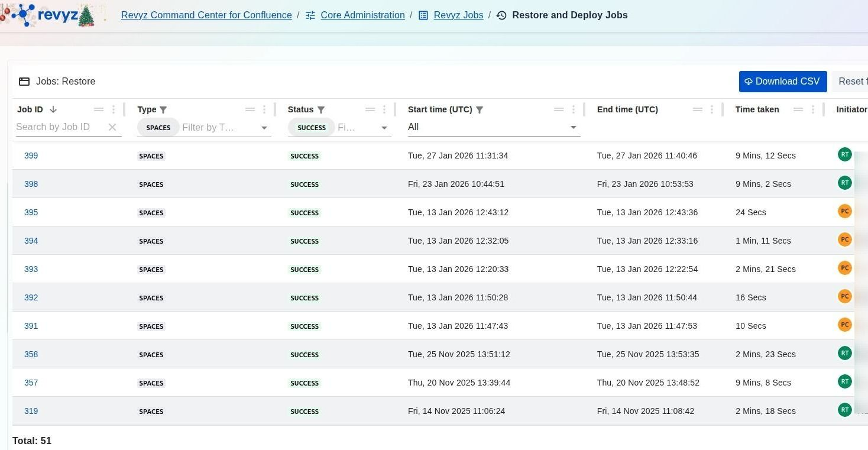868x450 pixels.
Task: Go to Core Administration breadcrumb
Action: click(362, 15)
